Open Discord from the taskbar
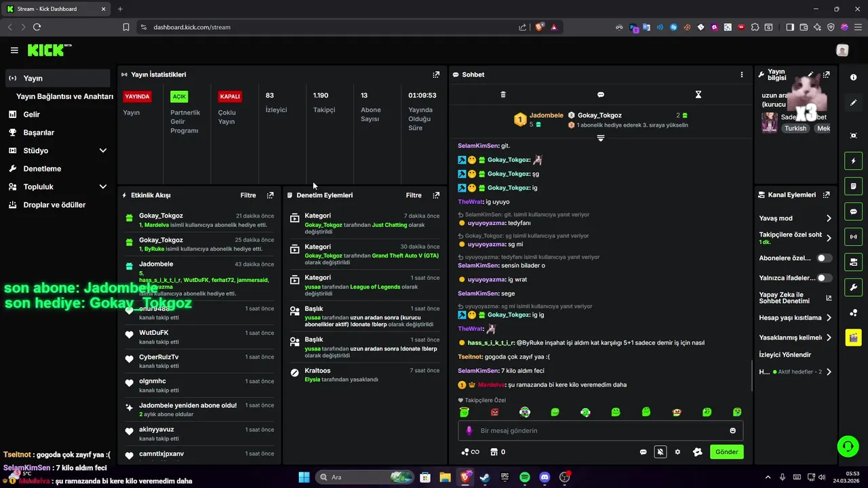Screen dimensions: 868x488 pos(545,477)
